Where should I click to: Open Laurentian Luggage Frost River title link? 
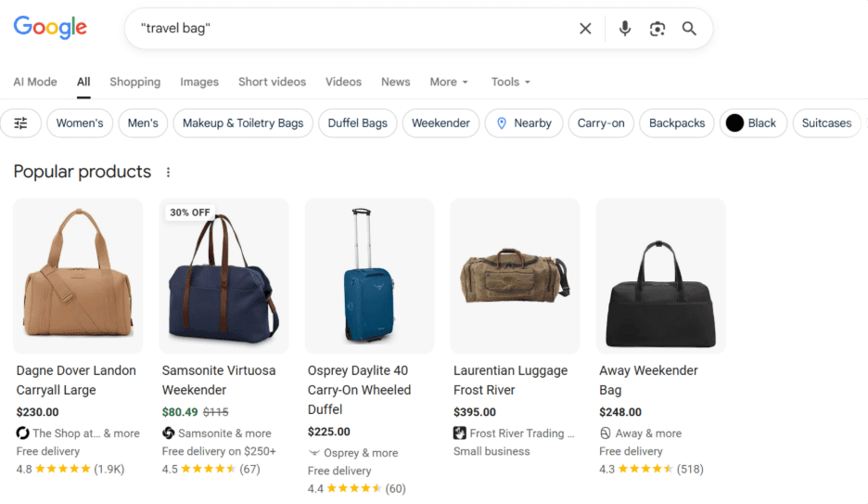(510, 380)
